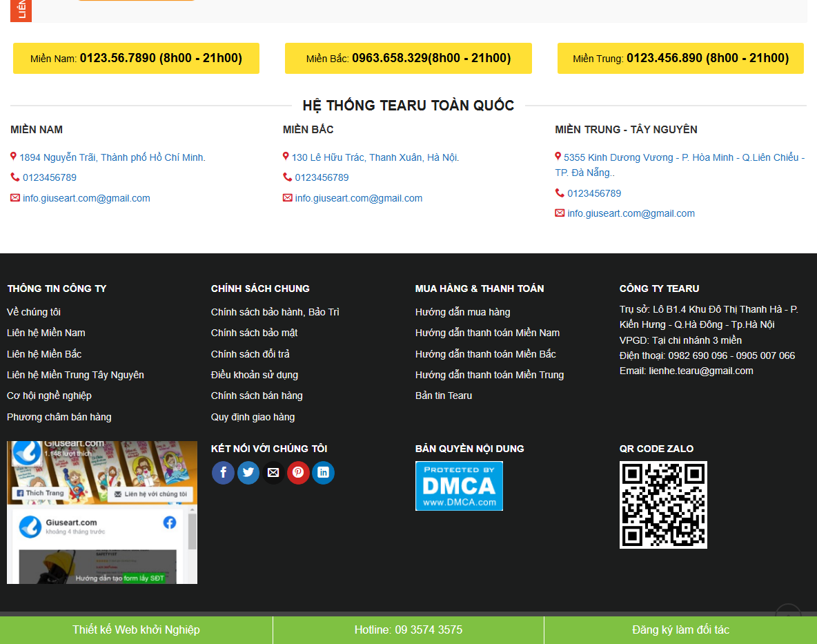Click the Facebook social share icon
The image size is (817, 644).
click(x=223, y=473)
